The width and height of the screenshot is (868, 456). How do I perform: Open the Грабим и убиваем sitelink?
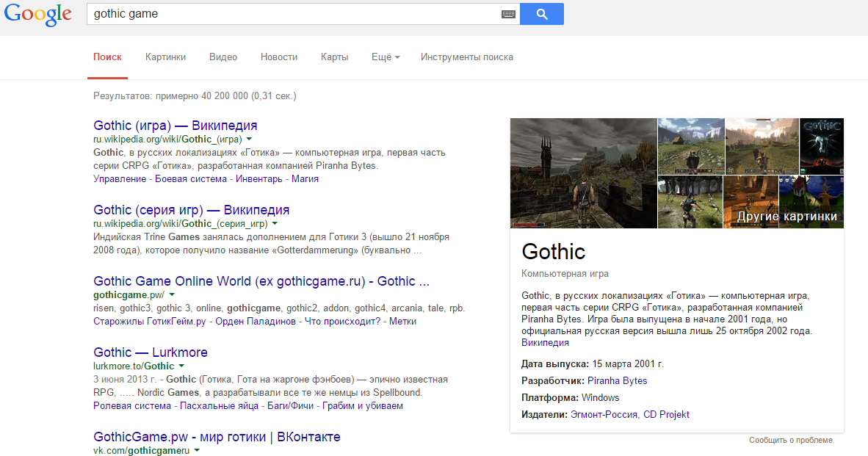point(363,406)
